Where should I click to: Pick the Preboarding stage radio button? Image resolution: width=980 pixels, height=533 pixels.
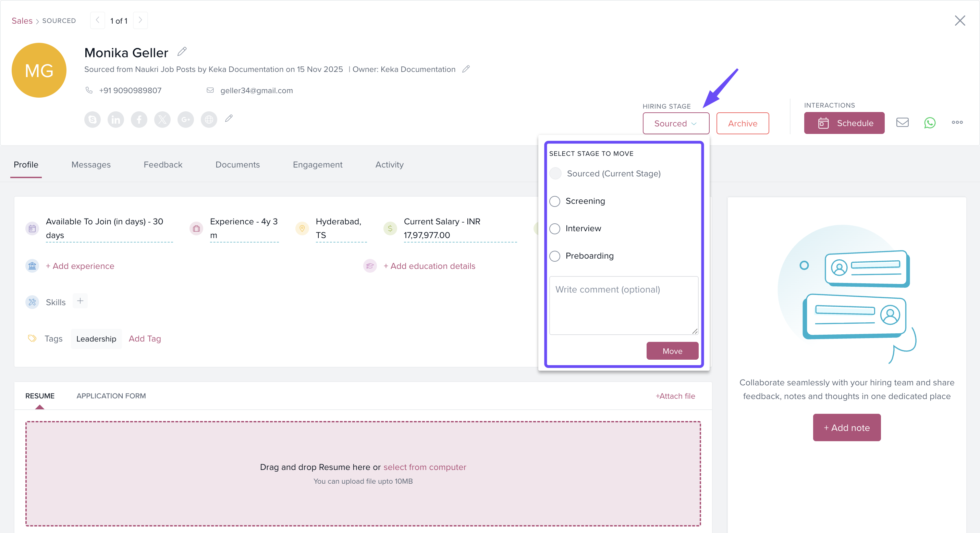pos(555,256)
